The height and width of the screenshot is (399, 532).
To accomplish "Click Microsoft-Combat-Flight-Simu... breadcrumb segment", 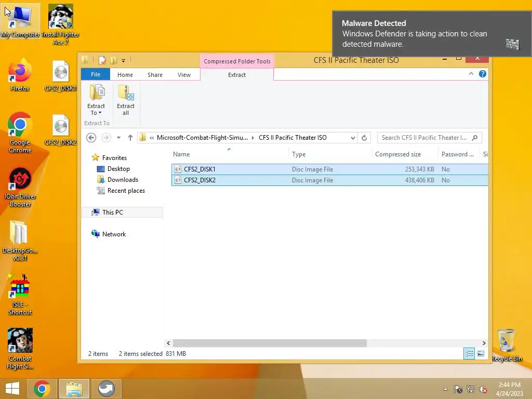I will [x=202, y=138].
